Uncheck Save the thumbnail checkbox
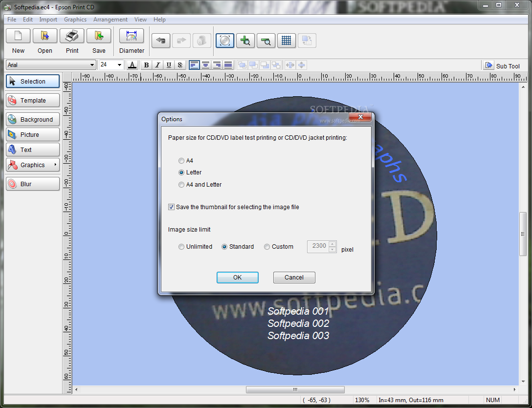 171,207
